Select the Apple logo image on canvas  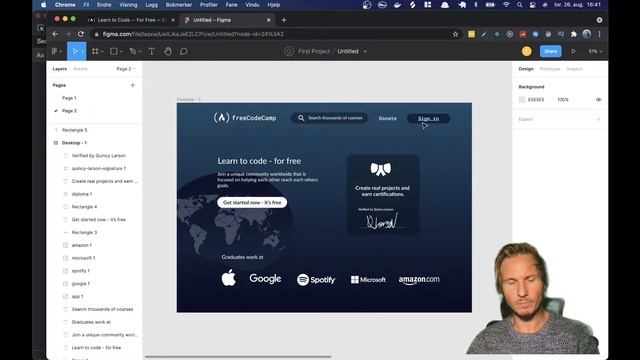[x=229, y=277]
